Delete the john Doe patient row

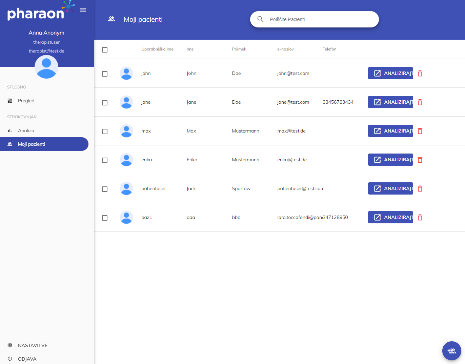pyautogui.click(x=420, y=73)
